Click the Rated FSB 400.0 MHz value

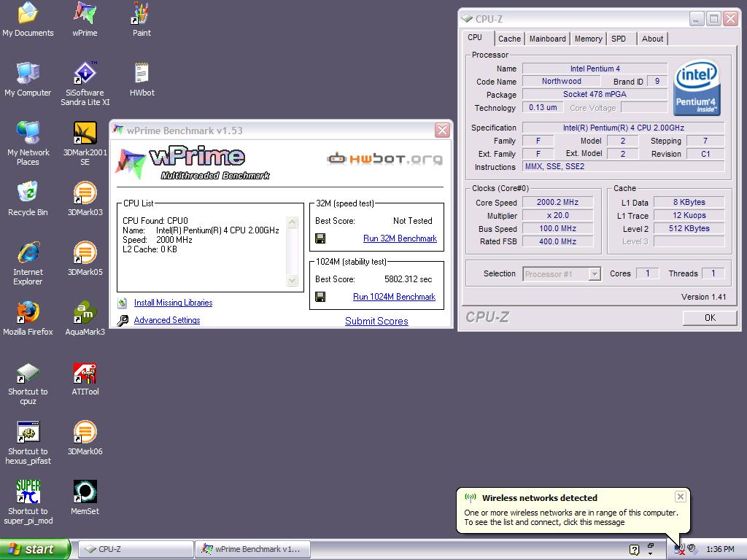tap(557, 241)
